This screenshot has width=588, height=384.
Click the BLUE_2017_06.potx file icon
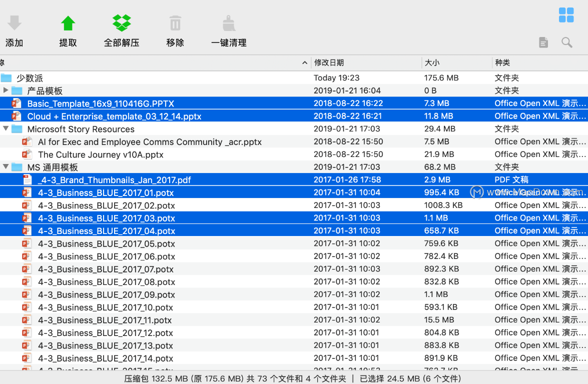coord(27,256)
